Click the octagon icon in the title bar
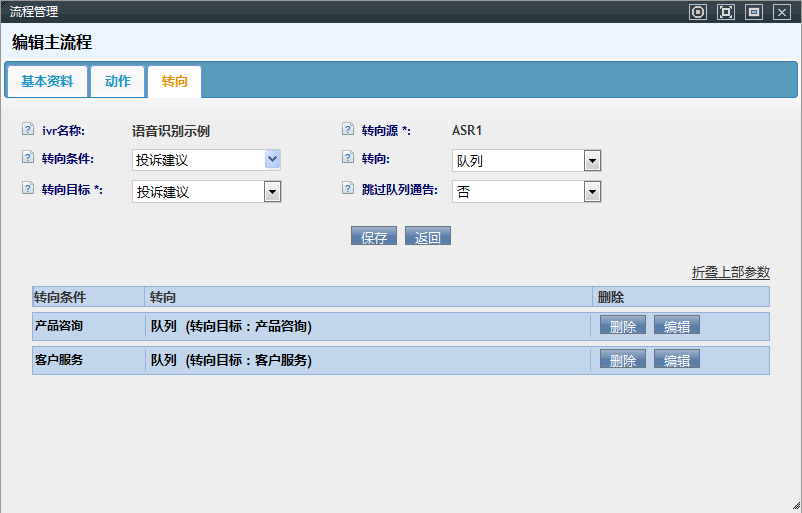 [698, 12]
